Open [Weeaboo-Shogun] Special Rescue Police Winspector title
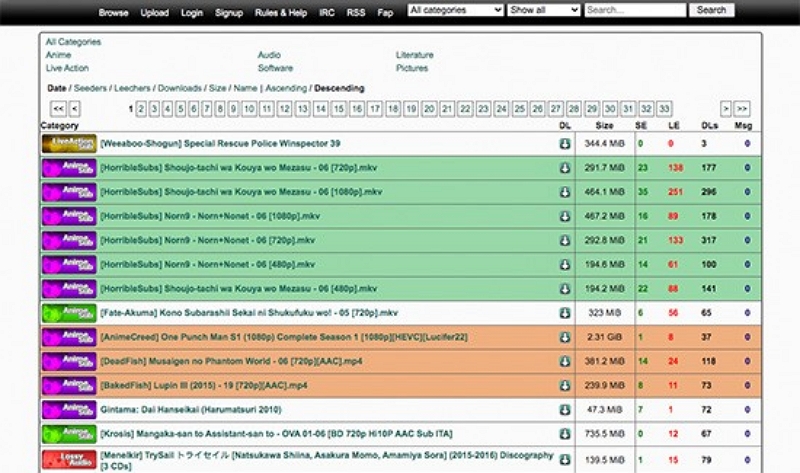The image size is (800, 473). pyautogui.click(x=220, y=144)
